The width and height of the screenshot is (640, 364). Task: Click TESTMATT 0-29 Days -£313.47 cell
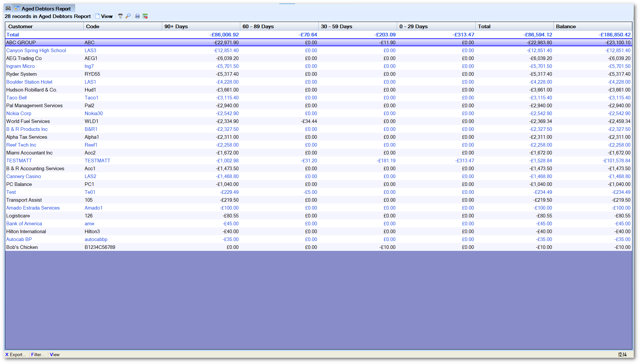click(464, 161)
